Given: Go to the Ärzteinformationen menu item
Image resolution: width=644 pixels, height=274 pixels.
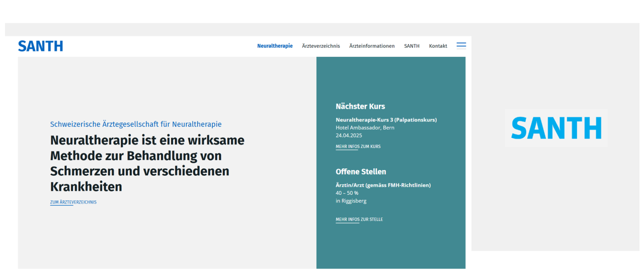Looking at the screenshot, I should (372, 46).
